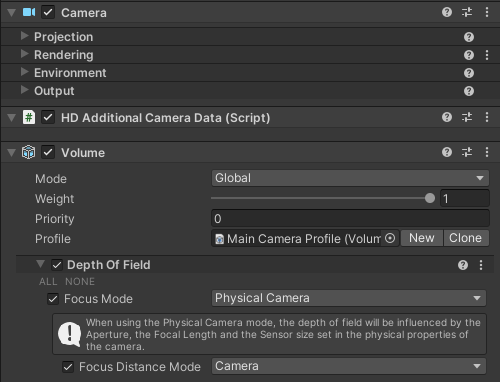This screenshot has height=382, width=500.
Task: Click the Weight property label
Action: pos(54,199)
